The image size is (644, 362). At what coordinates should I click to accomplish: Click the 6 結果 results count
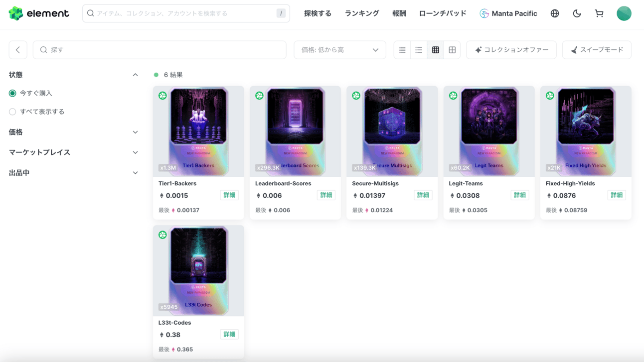pos(173,75)
